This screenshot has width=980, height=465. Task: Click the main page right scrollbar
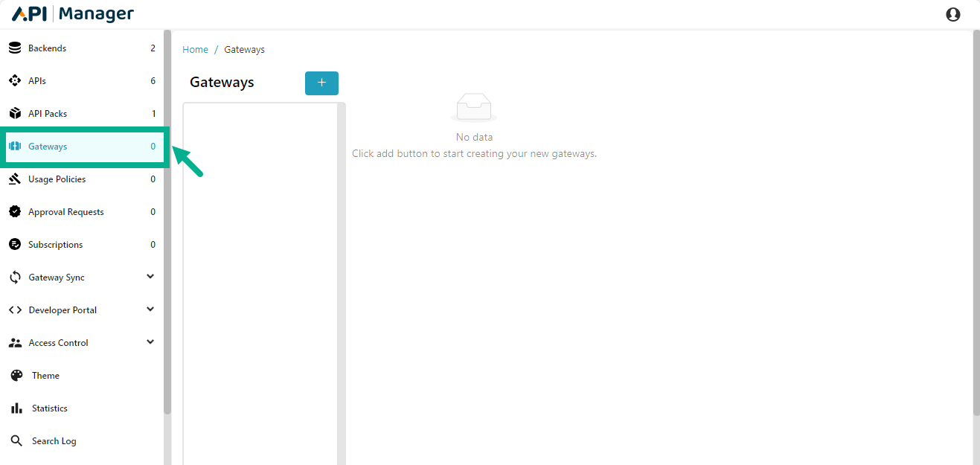976,223
